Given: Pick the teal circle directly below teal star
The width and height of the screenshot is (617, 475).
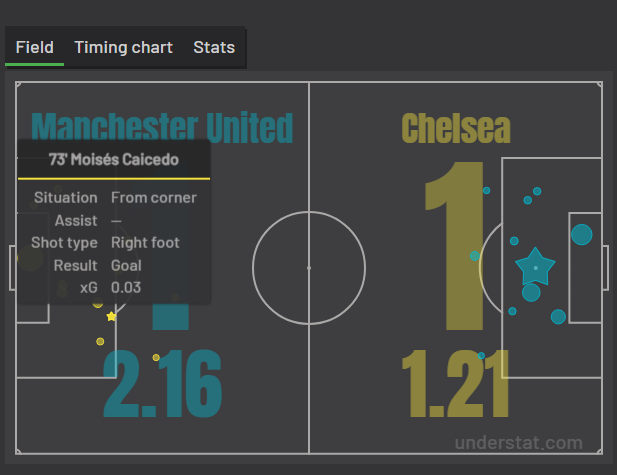Looking at the screenshot, I should 531,292.
